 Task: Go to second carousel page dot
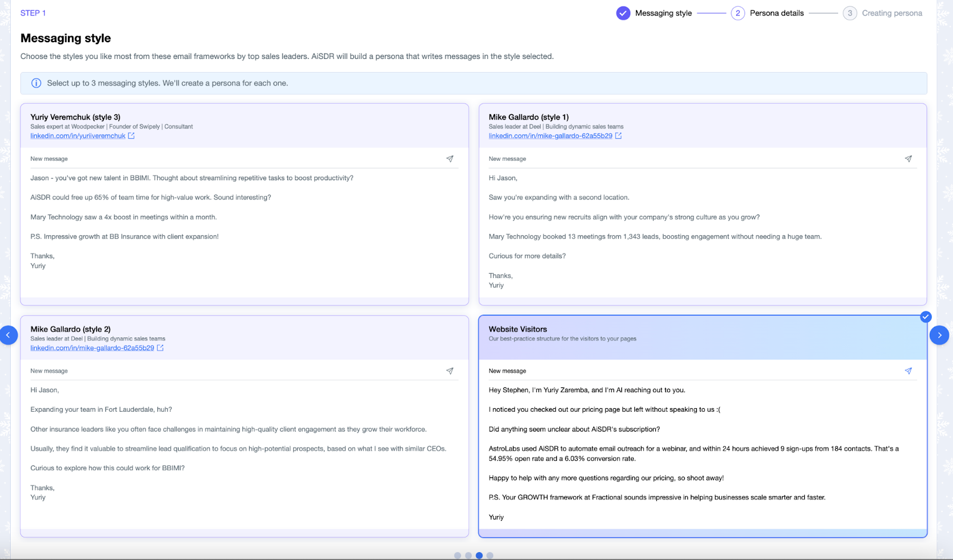tap(468, 555)
